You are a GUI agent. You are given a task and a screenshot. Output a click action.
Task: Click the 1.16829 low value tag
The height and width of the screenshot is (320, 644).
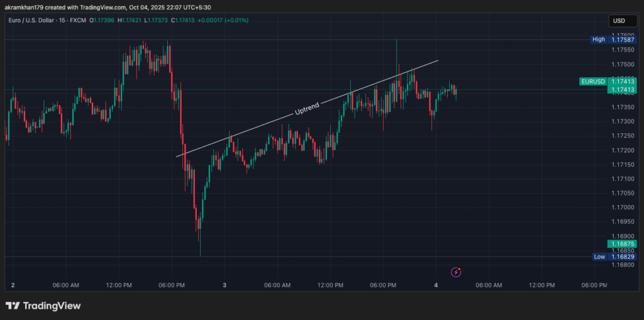tap(621, 257)
